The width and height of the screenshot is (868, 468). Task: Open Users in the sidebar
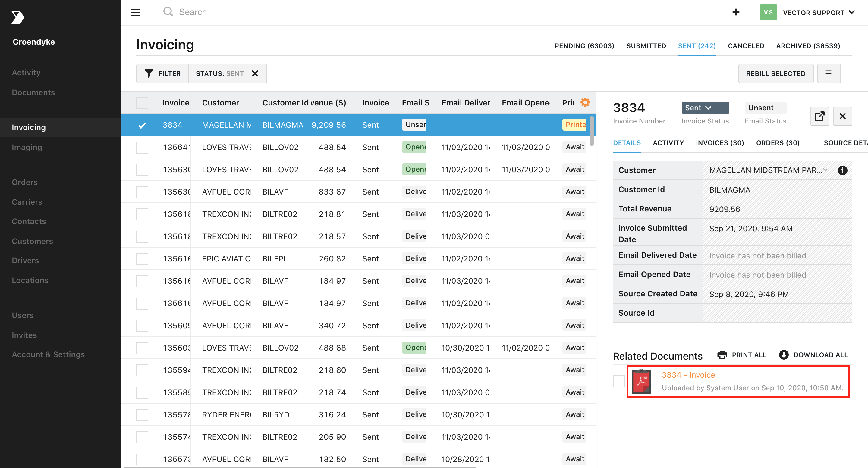(23, 315)
